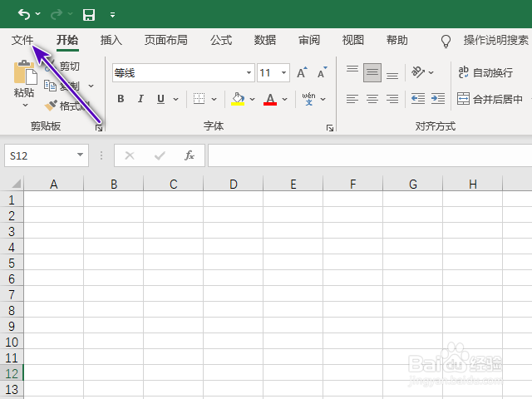Toggle bold formatting B
Viewport: 532px width, 399px height.
(121, 99)
